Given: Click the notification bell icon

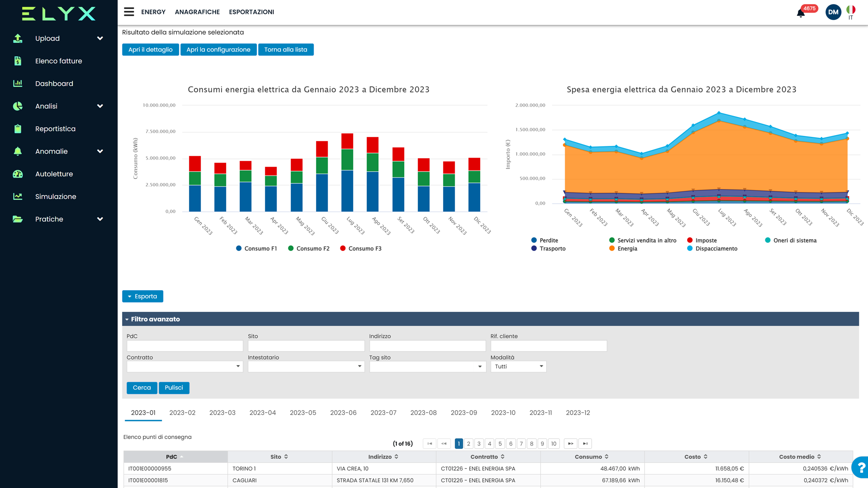Looking at the screenshot, I should coord(801,13).
